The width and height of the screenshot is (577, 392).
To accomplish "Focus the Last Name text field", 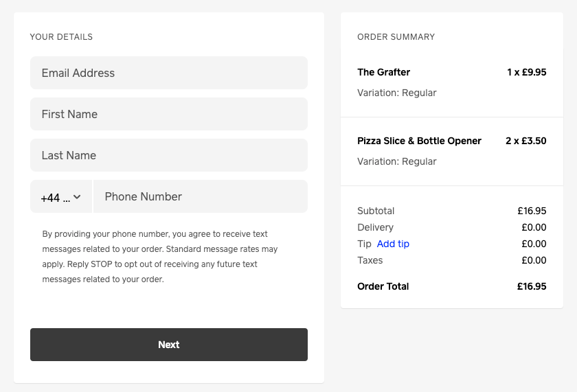I will [168, 155].
